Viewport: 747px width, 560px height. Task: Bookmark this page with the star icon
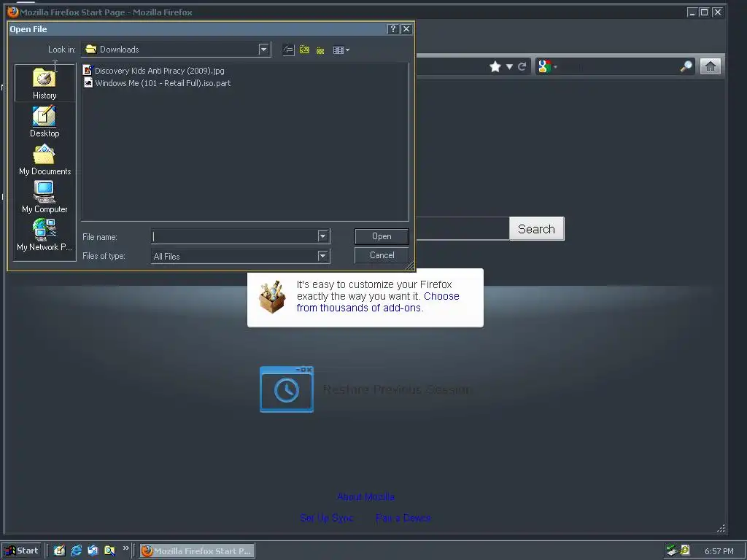click(495, 66)
